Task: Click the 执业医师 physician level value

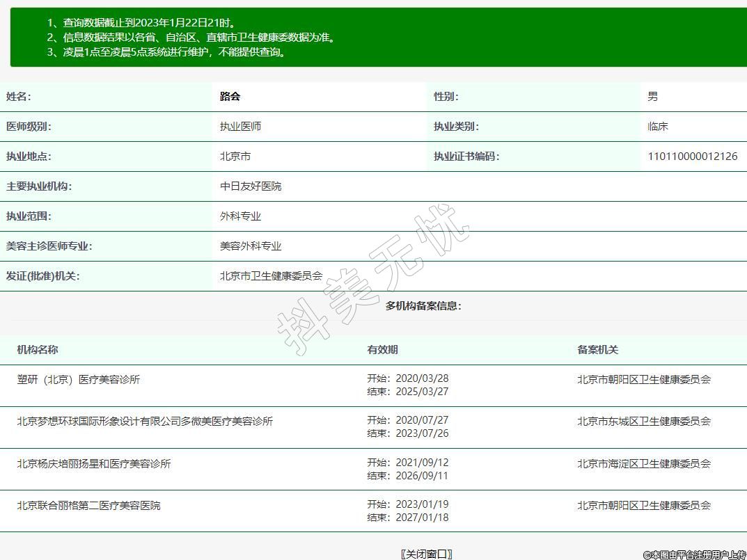Action: point(240,127)
